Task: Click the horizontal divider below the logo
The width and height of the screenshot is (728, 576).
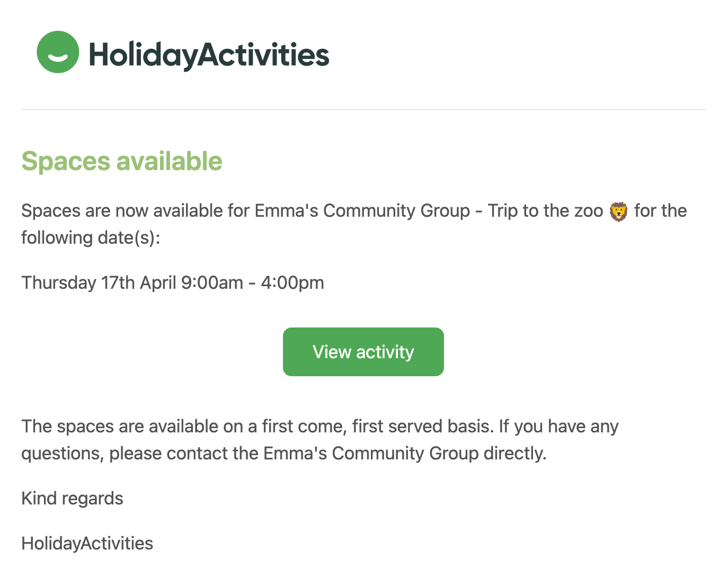Action: point(363,110)
